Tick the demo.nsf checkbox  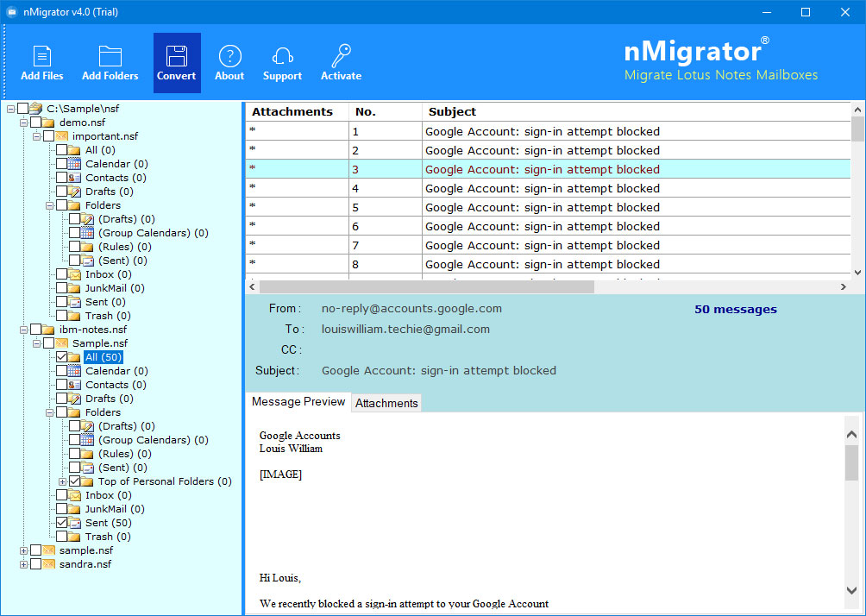(x=36, y=123)
